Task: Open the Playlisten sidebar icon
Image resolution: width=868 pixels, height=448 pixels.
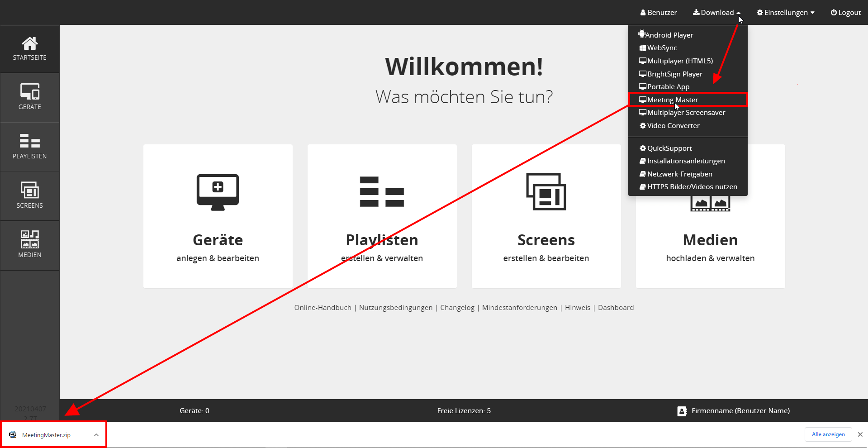Action: pyautogui.click(x=29, y=141)
